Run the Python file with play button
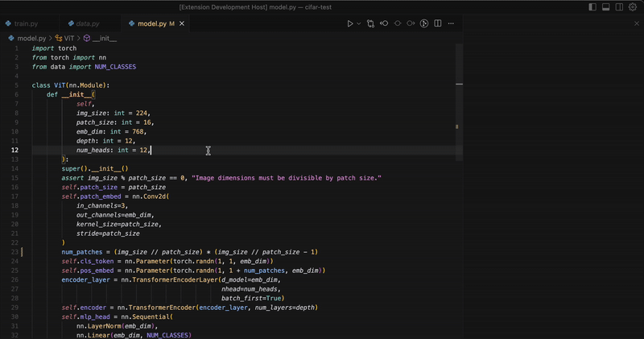Screen dimensions: 644x339 350,24
